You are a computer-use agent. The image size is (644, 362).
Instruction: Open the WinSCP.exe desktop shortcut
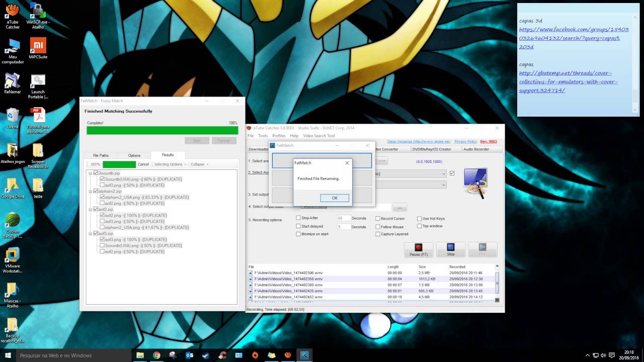[38, 16]
